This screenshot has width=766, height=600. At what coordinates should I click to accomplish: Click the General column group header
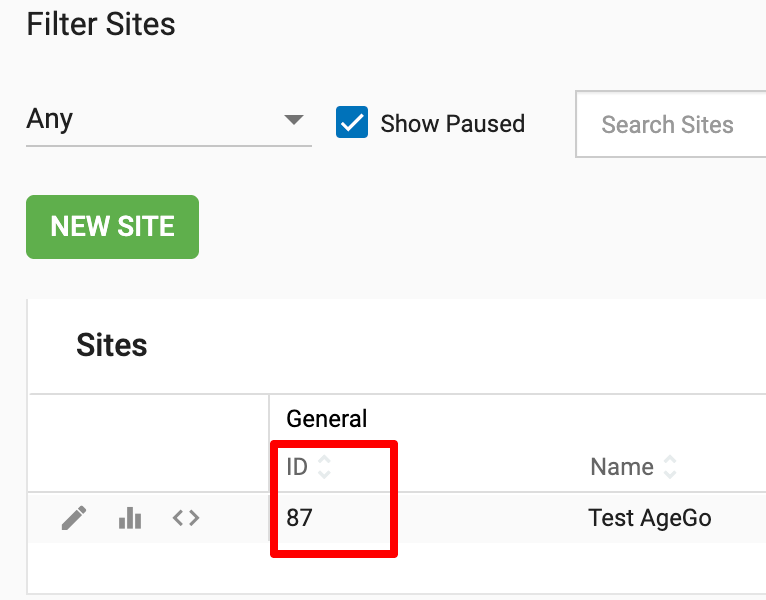coord(327,419)
